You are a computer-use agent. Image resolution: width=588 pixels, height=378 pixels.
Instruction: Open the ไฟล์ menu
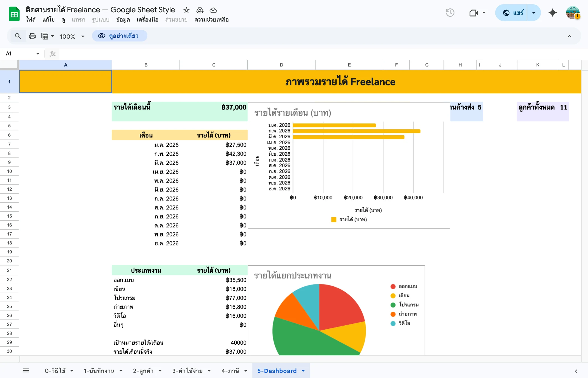tap(31, 20)
